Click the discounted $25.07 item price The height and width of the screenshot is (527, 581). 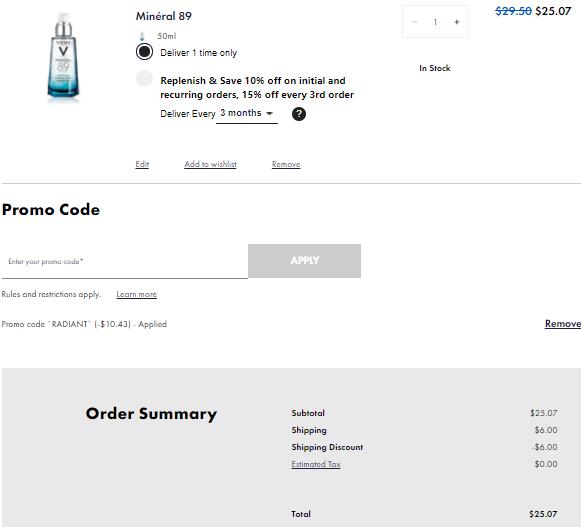(x=553, y=11)
